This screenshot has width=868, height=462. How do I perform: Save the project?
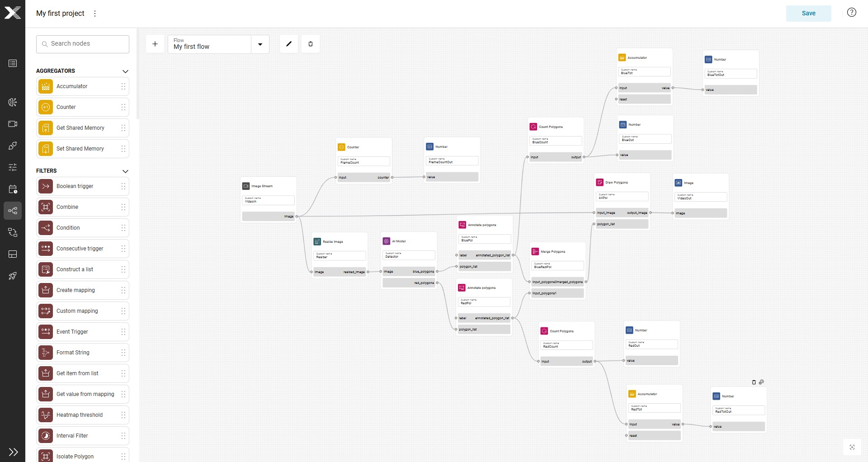coord(808,14)
